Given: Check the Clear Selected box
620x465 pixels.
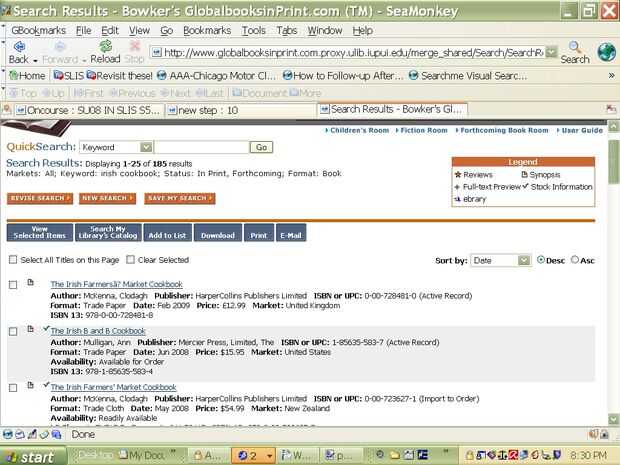Looking at the screenshot, I should 130,259.
